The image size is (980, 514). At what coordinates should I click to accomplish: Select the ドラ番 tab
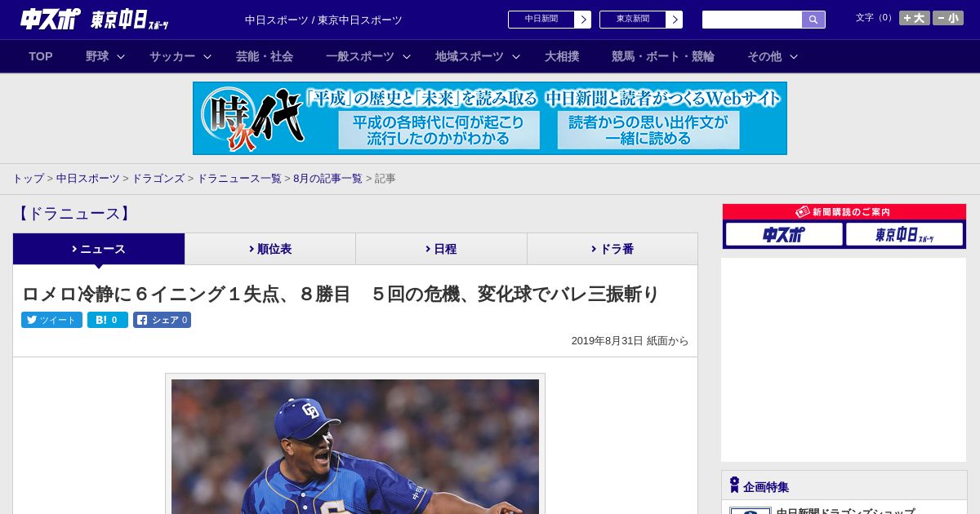[612, 249]
